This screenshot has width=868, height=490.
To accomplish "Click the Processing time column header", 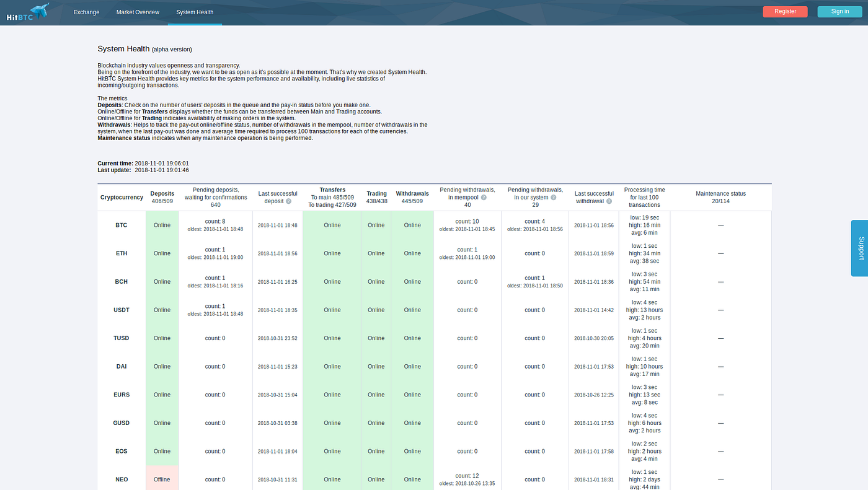I will click(644, 197).
